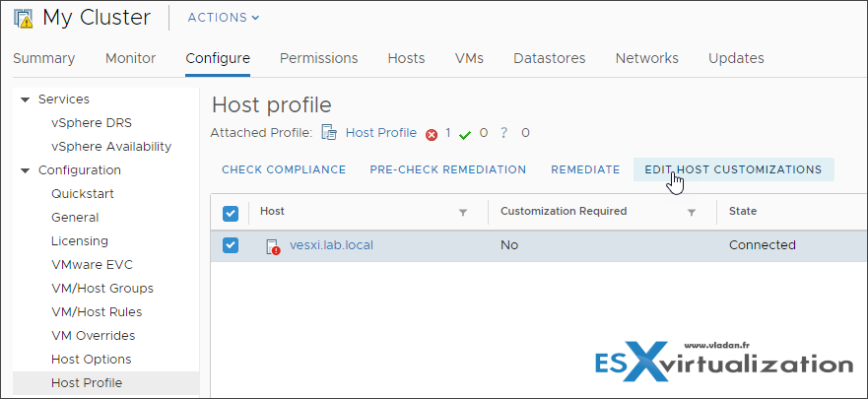Open the VMs tab
868x399 pixels.
click(x=469, y=58)
